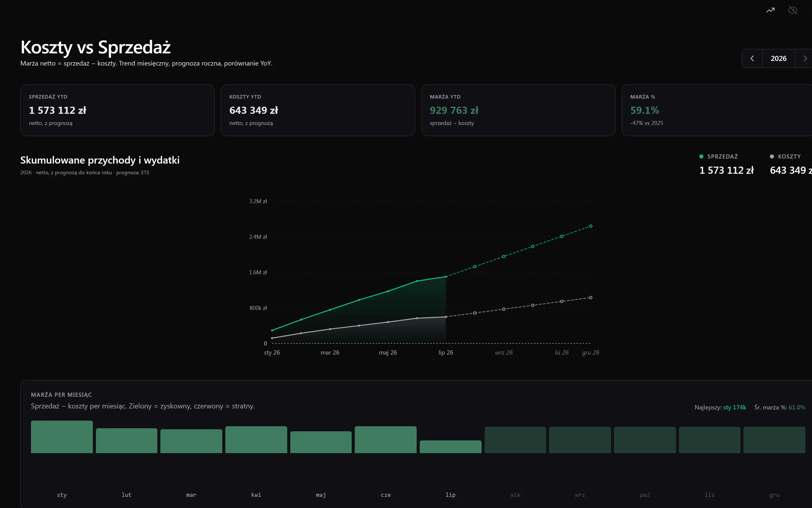Select the cze margin bar
This screenshot has width=812, height=508.
pyautogui.click(x=385, y=440)
